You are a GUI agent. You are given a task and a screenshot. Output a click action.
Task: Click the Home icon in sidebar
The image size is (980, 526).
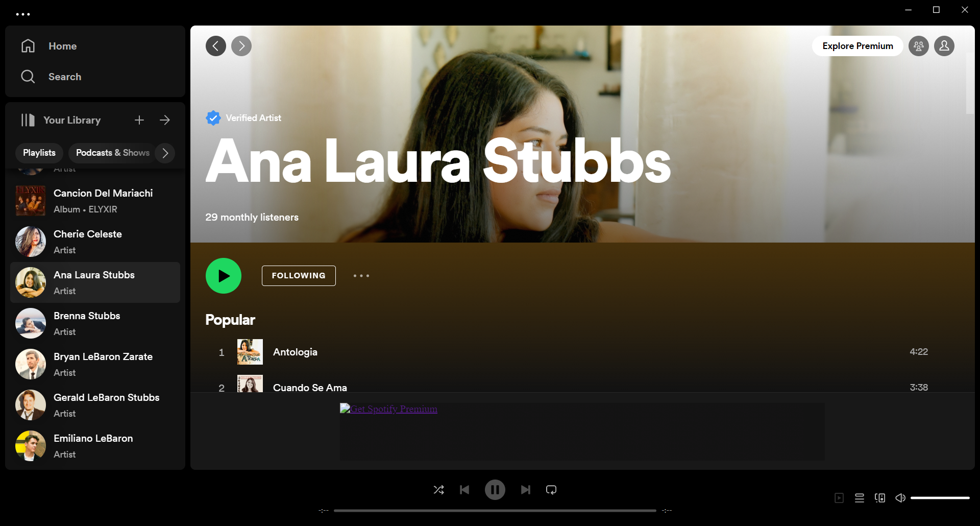28,46
